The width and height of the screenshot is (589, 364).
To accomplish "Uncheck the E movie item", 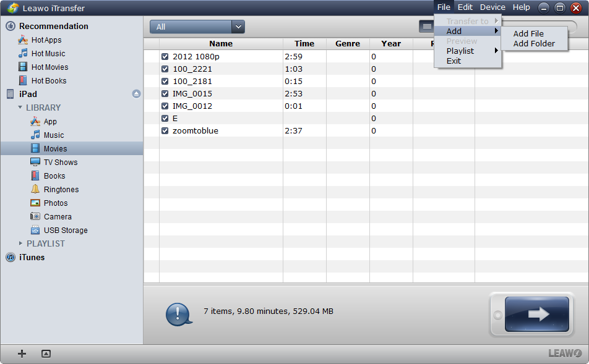I will [165, 119].
